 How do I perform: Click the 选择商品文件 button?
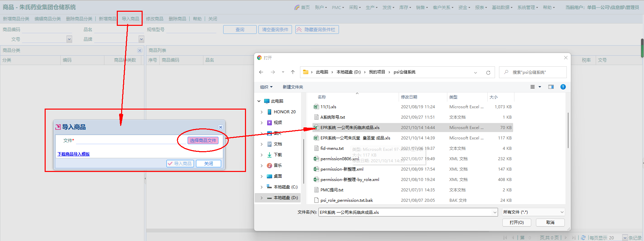point(203,140)
